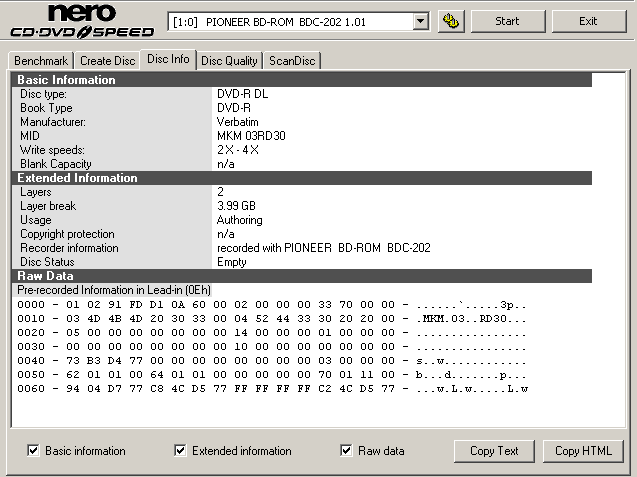Click the Copy Text button

[494, 451]
